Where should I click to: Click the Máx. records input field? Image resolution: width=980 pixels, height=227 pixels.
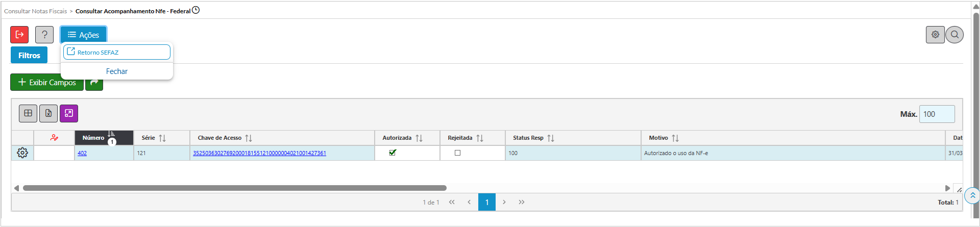tap(937, 114)
